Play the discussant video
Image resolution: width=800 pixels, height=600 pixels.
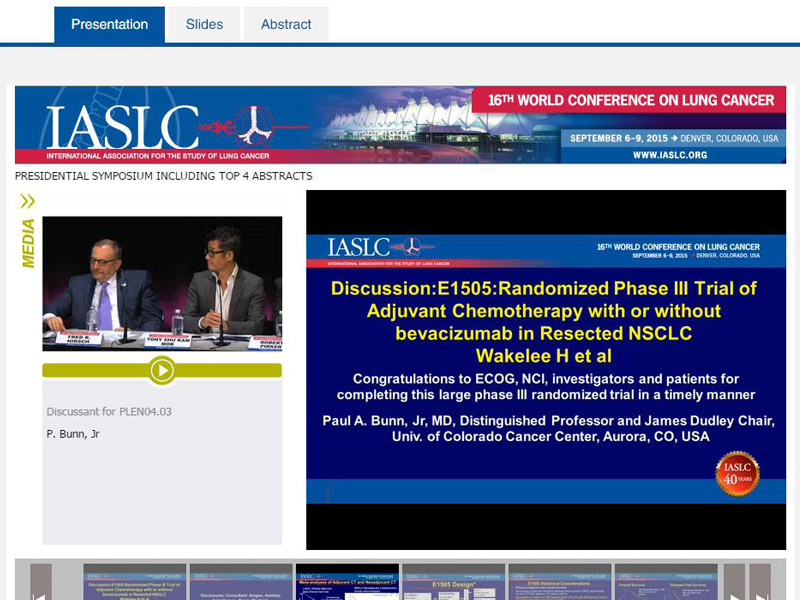162,370
